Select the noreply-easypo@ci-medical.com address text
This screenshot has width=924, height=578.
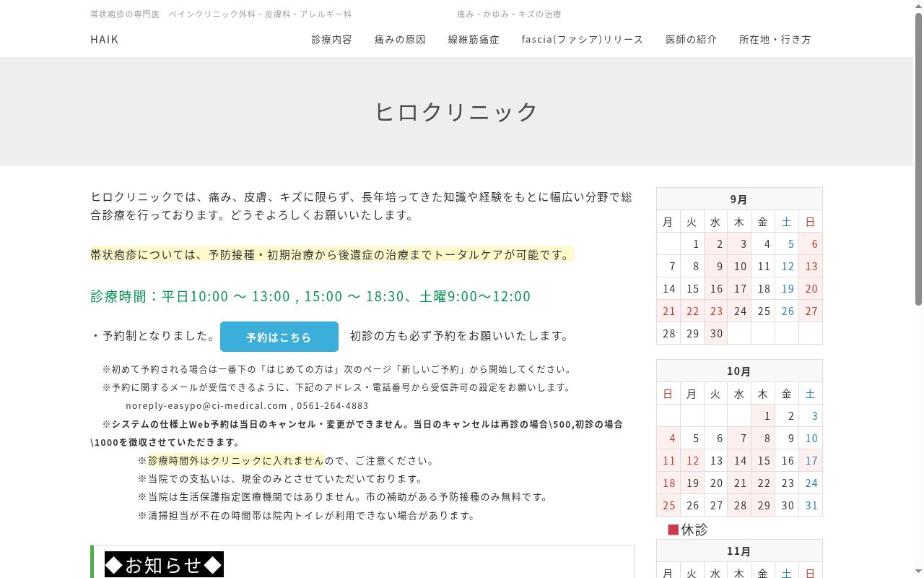tap(206, 405)
